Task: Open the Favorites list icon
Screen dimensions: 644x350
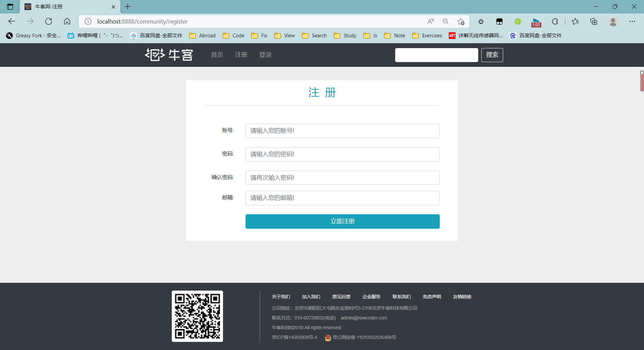Action: 575,21
